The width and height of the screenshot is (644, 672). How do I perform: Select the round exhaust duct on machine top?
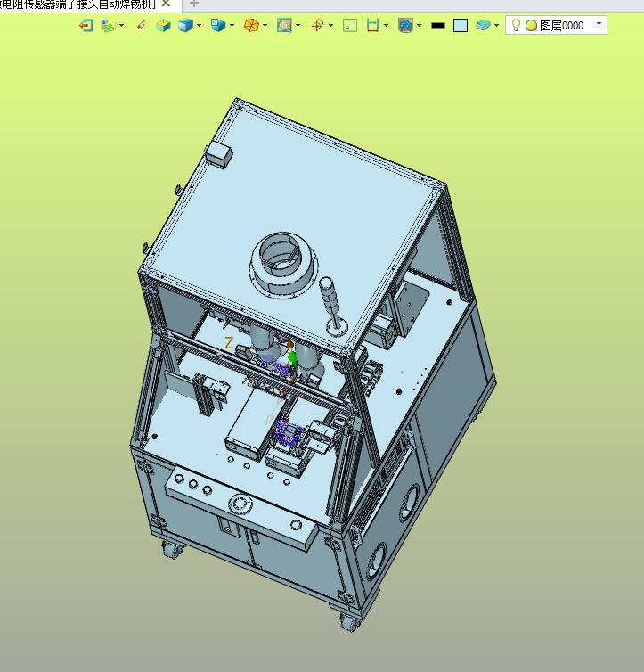point(283,265)
